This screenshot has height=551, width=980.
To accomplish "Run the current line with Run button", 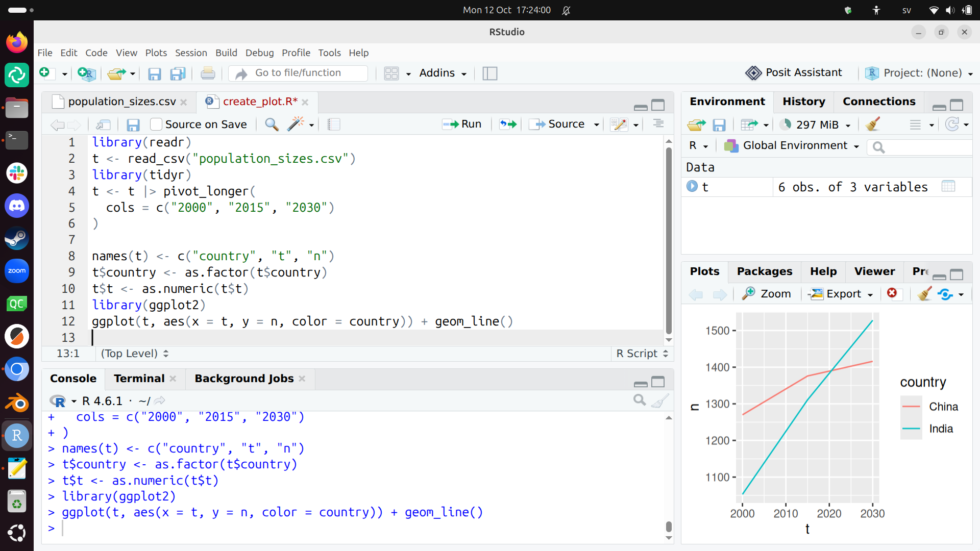I will 462,124.
